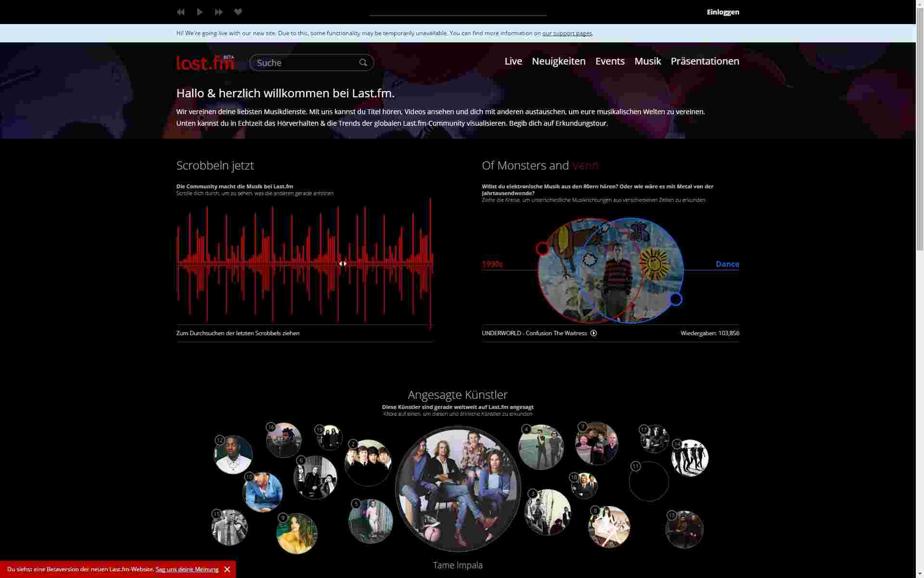The width and height of the screenshot is (924, 578).
Task: Toggle the heart (love) icon in the player bar
Action: (238, 12)
